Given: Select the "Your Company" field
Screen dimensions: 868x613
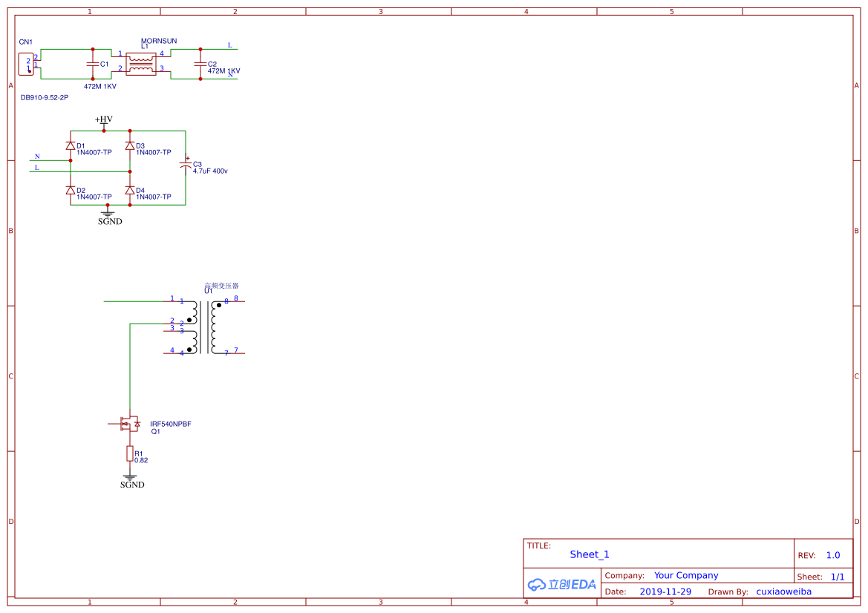Looking at the screenshot, I should point(686,575).
